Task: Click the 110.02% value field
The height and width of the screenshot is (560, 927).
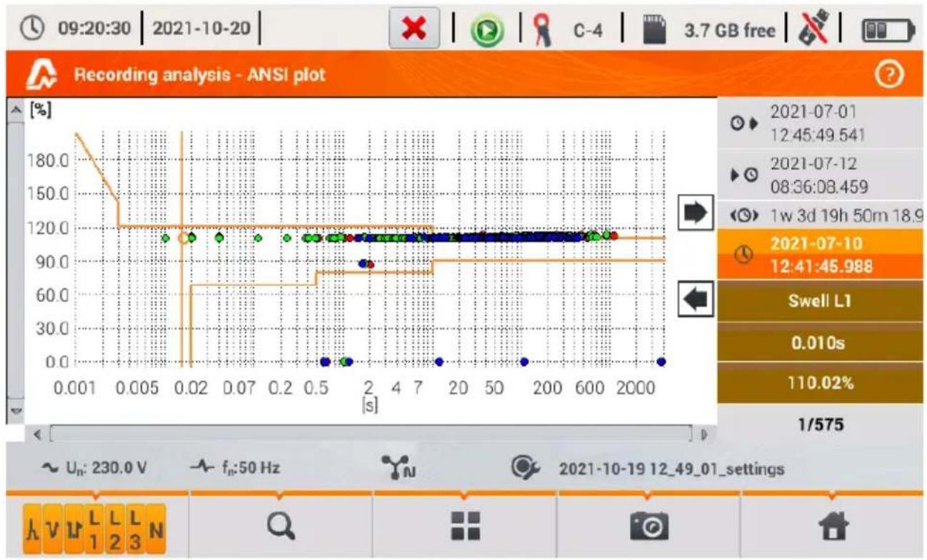Action: (x=821, y=383)
